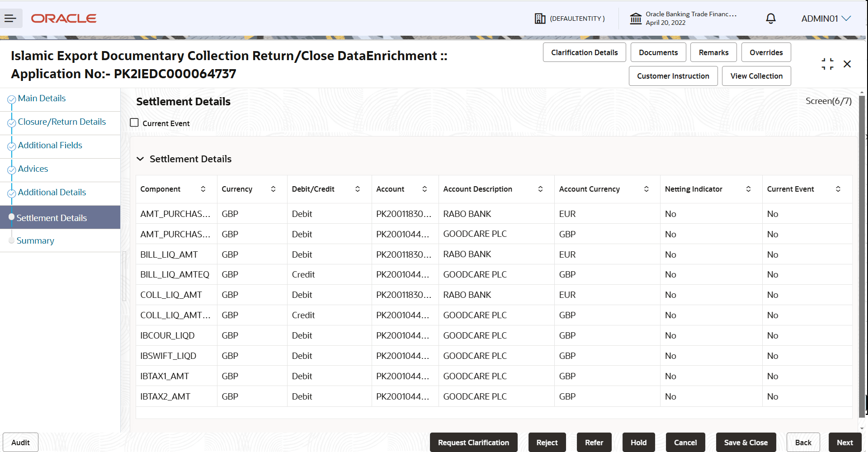
Task: Go to Advices step
Action: [x=33, y=169]
